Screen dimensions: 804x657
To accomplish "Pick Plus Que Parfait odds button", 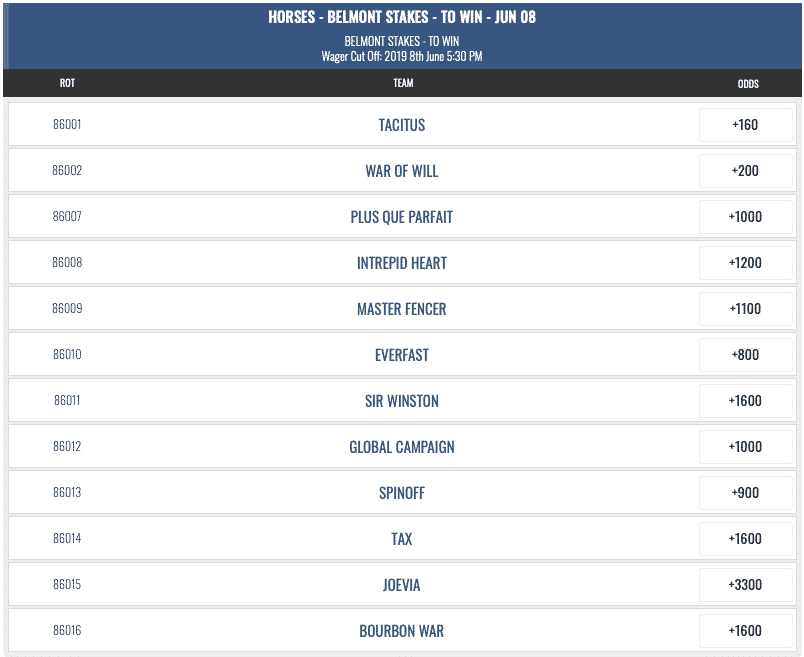I will pyautogui.click(x=746, y=216).
